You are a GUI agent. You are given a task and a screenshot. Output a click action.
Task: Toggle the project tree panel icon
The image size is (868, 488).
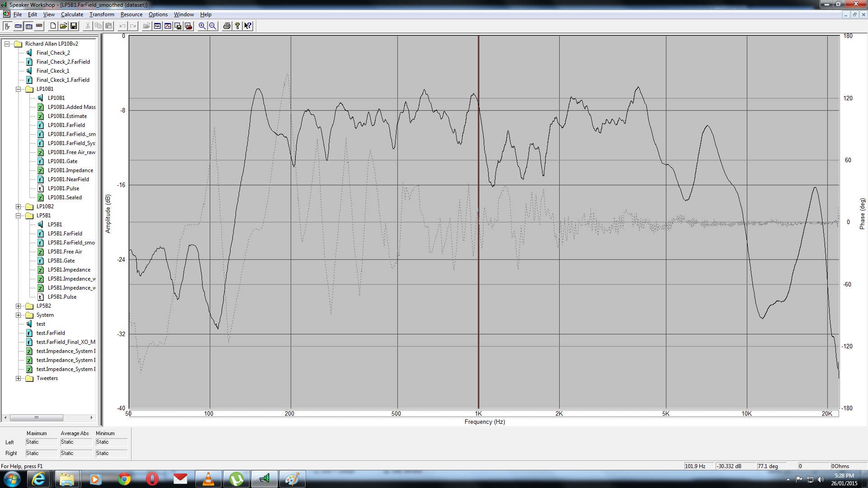pyautogui.click(x=7, y=26)
